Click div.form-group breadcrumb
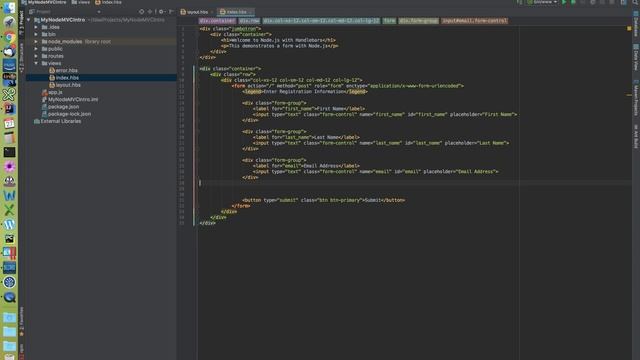Screen dimensions: 640x360 tap(418, 20)
